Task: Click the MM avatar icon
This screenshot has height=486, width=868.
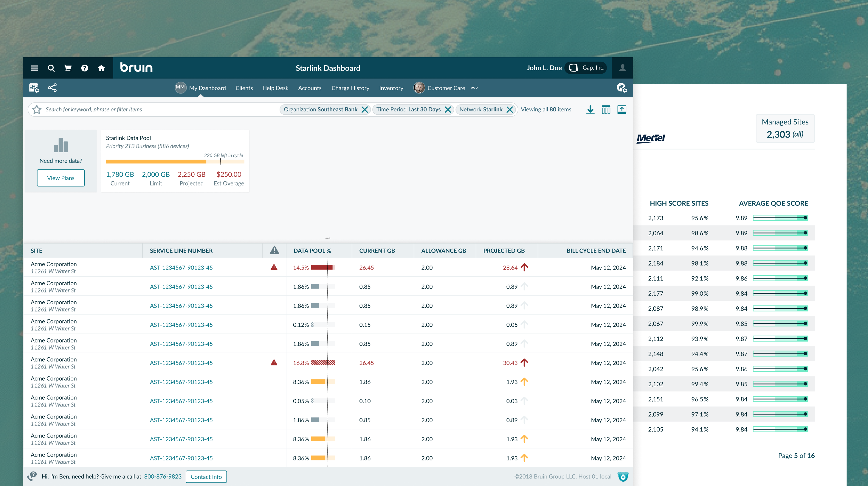Action: click(x=181, y=88)
